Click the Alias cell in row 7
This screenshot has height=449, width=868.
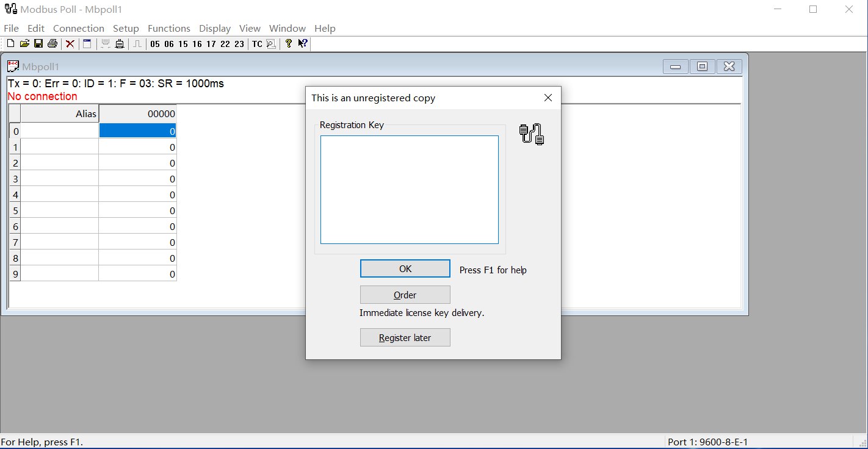pos(60,242)
